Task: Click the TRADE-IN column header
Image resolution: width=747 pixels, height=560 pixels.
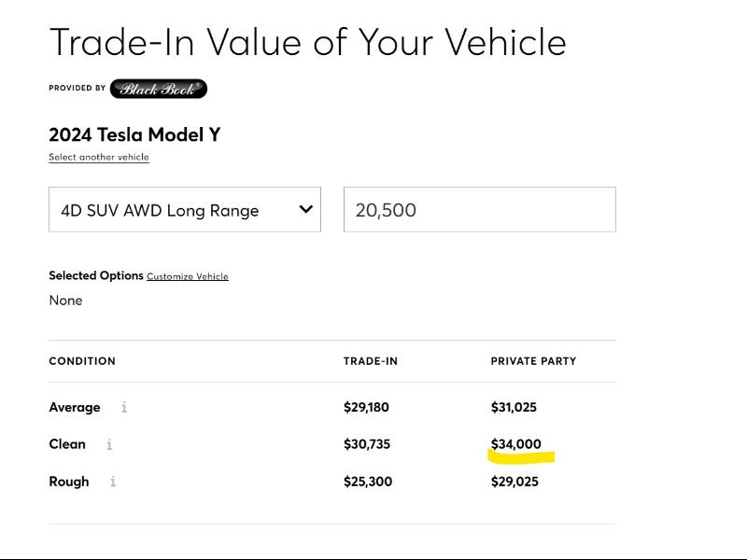Action: tap(371, 361)
